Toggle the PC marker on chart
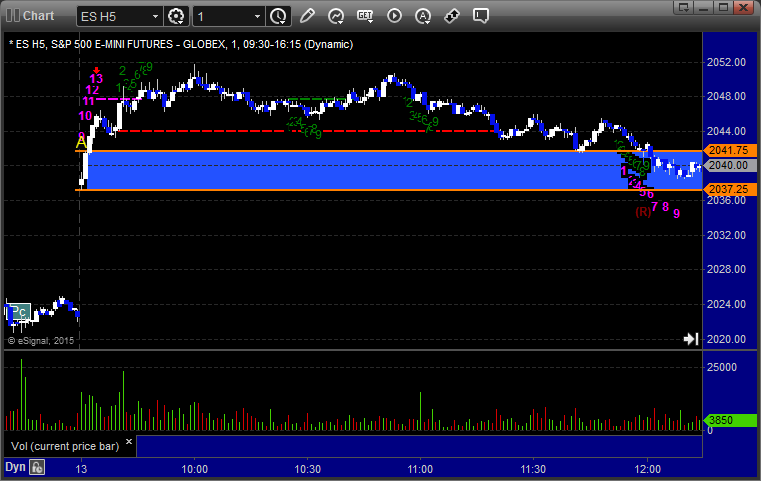The width and height of the screenshot is (761, 481). tap(19, 312)
